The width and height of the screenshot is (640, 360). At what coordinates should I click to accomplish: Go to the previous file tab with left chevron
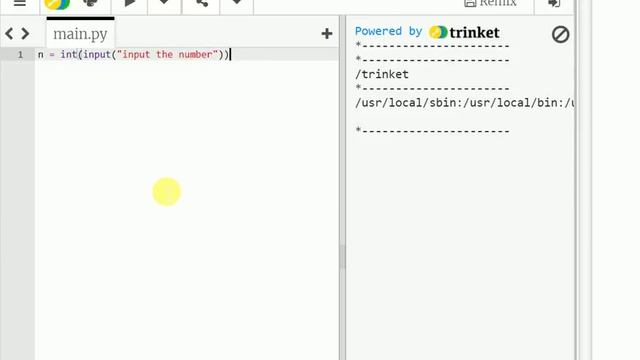[9, 33]
